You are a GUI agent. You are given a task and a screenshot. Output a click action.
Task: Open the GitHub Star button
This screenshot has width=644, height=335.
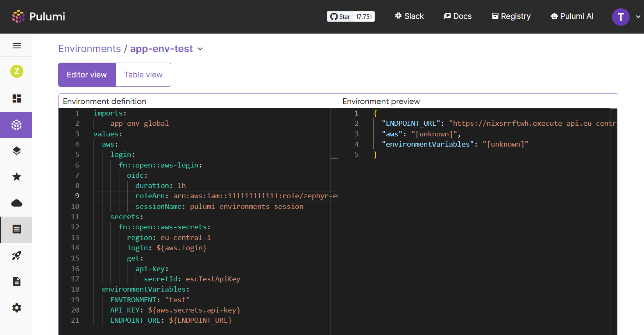click(340, 16)
